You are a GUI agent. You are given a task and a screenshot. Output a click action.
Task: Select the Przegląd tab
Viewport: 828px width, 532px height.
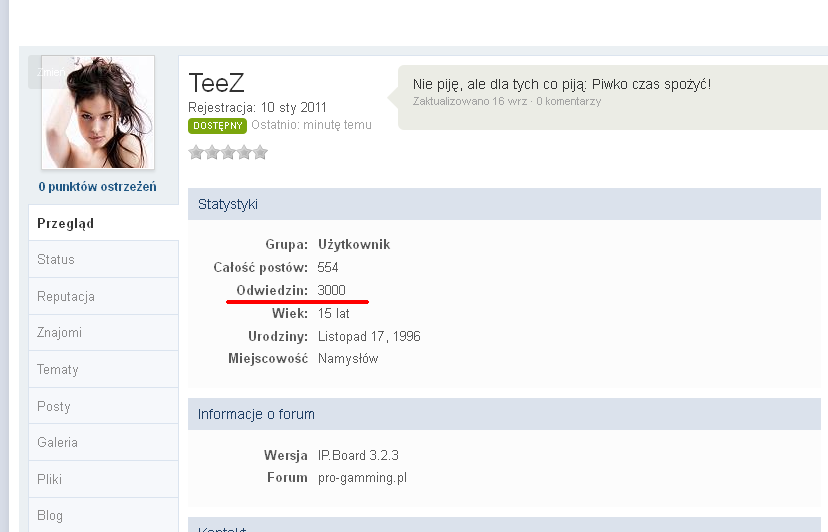66,223
